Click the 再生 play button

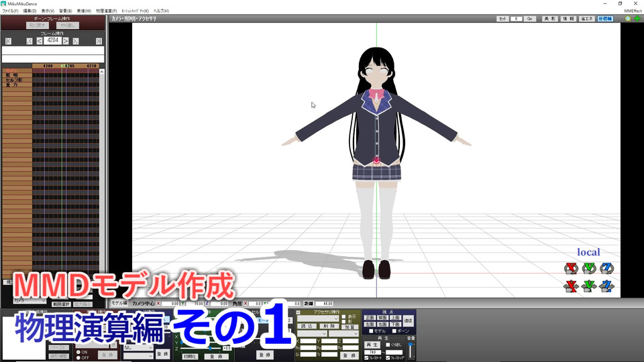372,345
